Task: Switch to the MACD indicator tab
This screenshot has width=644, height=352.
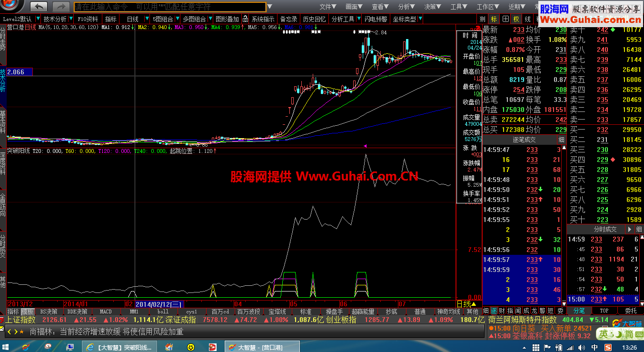Action: [x=106, y=311]
